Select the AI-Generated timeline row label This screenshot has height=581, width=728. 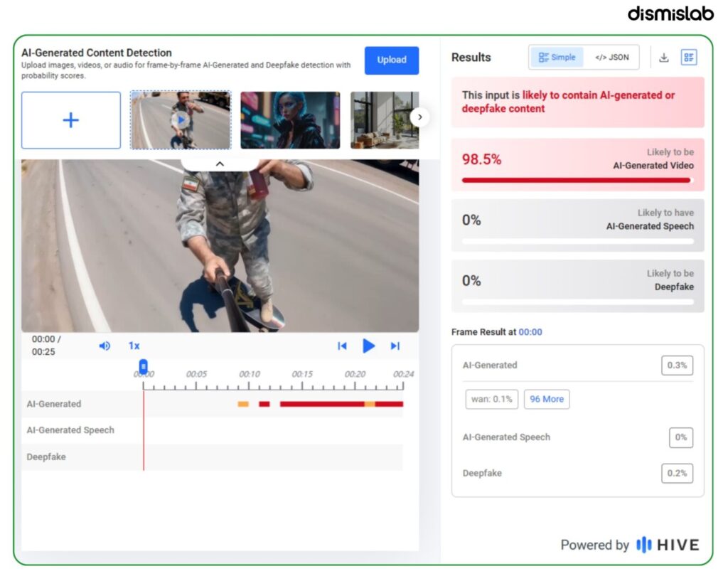point(54,404)
